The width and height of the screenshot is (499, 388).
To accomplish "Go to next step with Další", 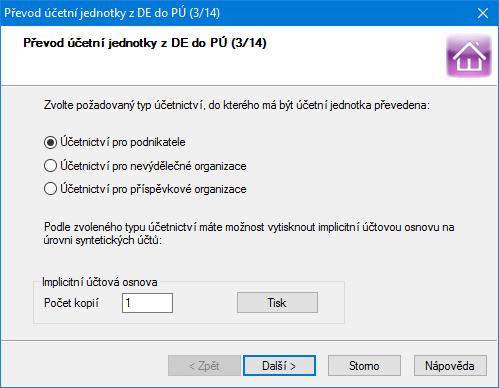I will click(279, 366).
